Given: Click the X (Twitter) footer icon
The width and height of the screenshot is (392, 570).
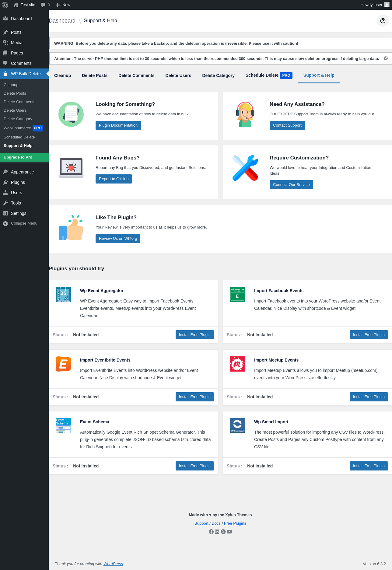Looking at the screenshot, I should pos(223,532).
